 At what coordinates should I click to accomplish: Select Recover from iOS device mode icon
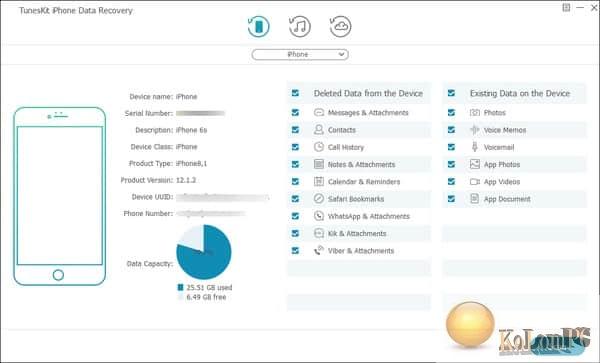point(259,26)
